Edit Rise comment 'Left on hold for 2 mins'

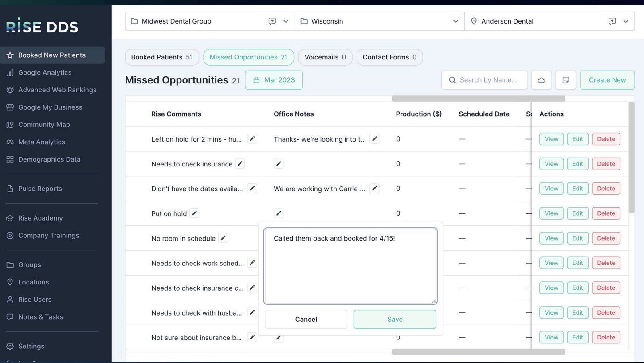252,139
